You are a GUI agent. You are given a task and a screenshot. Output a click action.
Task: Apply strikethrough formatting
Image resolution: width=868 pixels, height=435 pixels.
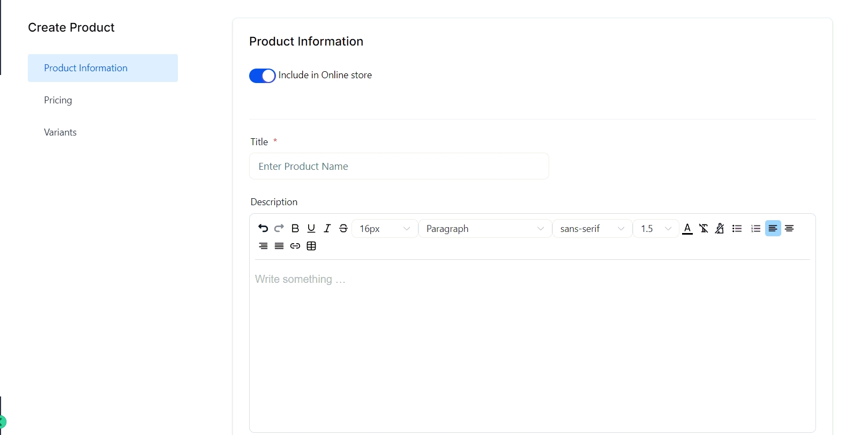click(343, 229)
